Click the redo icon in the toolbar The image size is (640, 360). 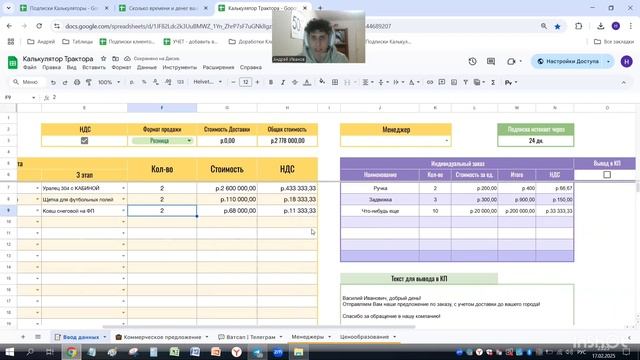(65, 82)
